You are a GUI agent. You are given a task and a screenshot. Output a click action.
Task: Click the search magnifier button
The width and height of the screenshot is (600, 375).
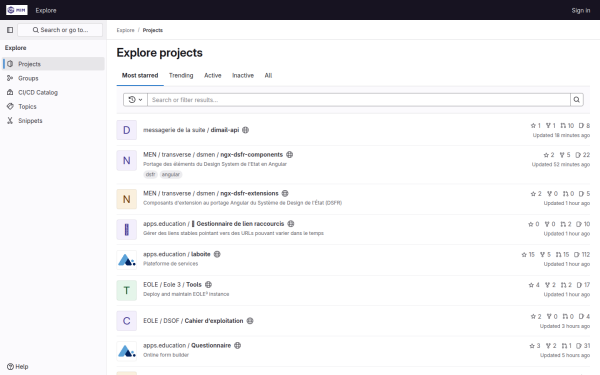(x=577, y=100)
